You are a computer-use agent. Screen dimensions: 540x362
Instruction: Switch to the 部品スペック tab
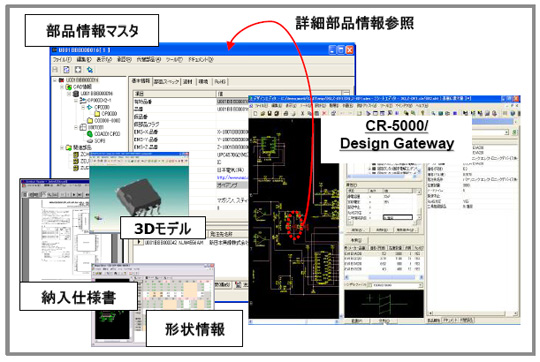coord(166,82)
